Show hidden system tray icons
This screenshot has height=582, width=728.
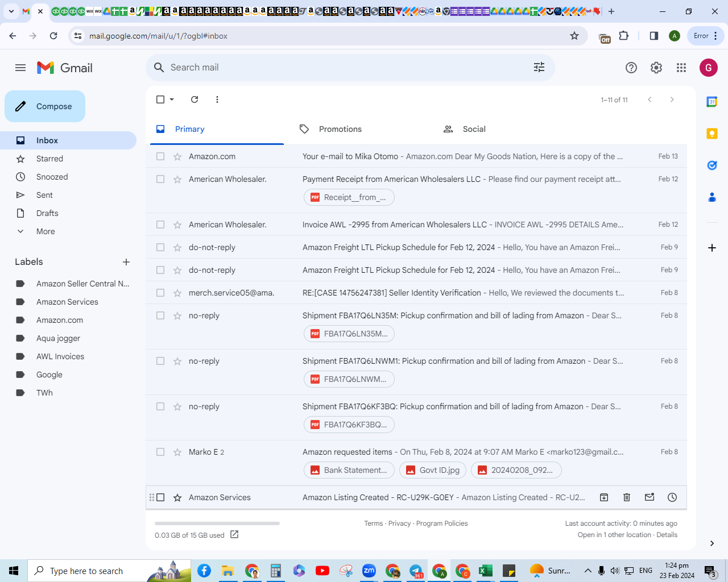tap(588, 571)
